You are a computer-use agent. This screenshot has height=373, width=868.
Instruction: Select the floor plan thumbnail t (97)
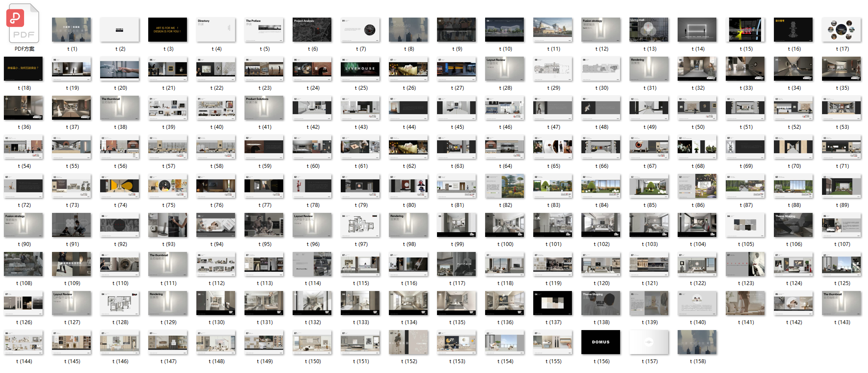tap(360, 225)
